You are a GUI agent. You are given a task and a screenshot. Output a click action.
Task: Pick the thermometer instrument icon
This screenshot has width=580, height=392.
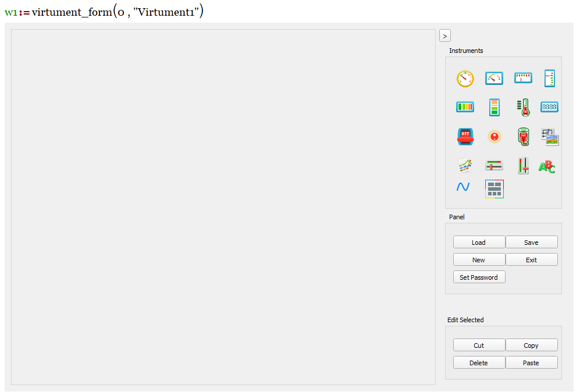(x=524, y=108)
